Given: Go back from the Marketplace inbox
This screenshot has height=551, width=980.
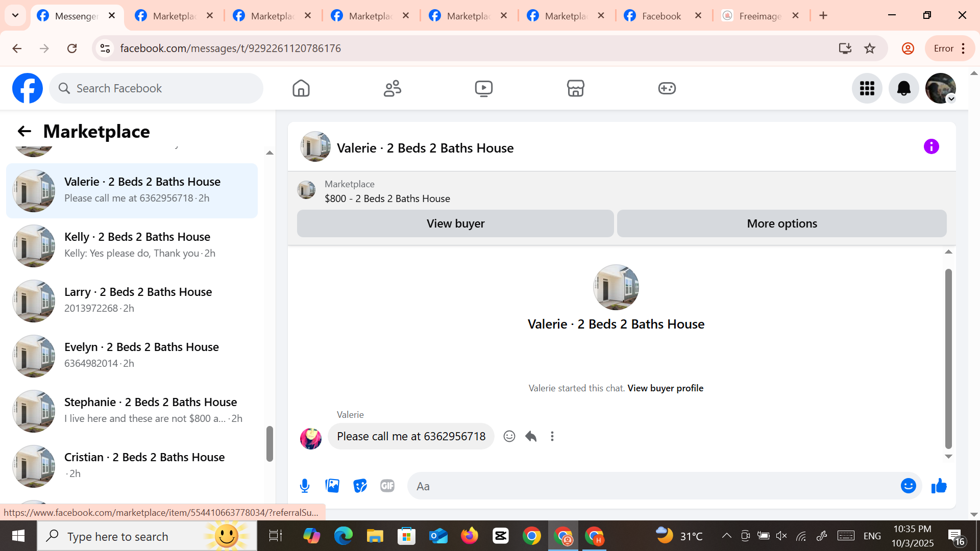Looking at the screenshot, I should [x=24, y=132].
